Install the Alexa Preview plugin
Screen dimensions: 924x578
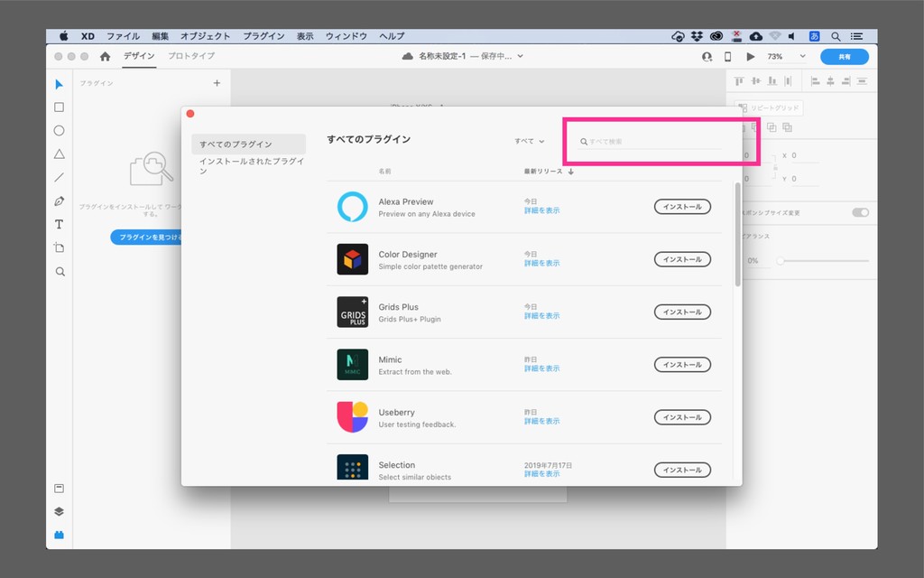coord(682,207)
